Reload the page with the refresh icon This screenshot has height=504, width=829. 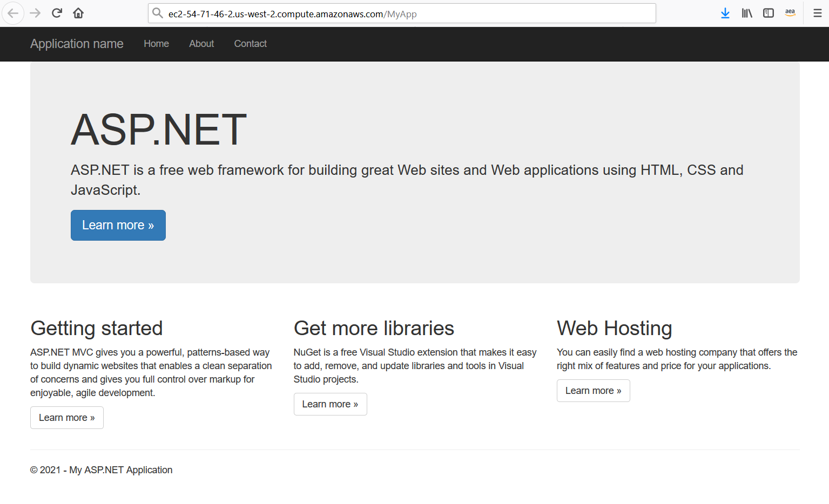click(x=57, y=13)
